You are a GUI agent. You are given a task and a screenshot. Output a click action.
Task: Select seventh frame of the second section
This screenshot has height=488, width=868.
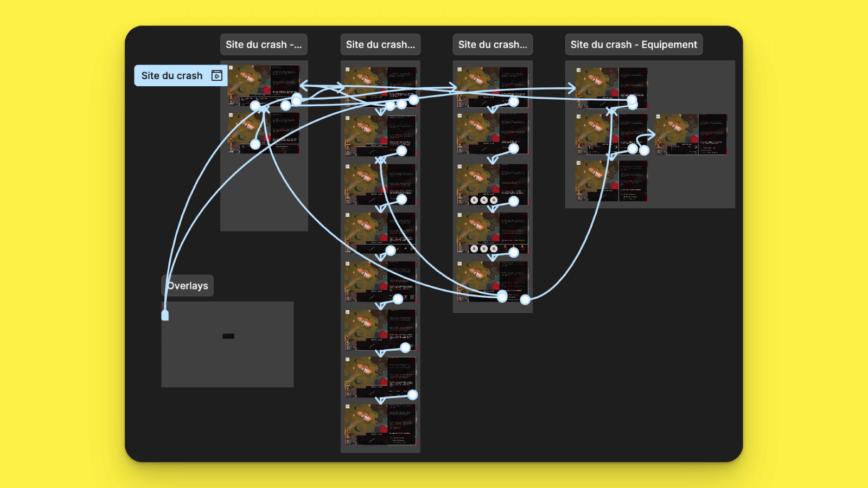pyautogui.click(x=380, y=377)
